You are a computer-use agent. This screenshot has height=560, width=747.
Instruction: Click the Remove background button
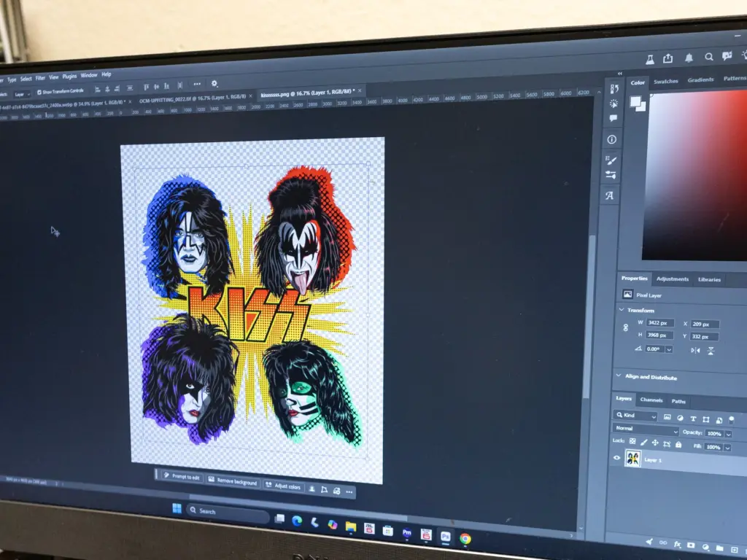click(x=233, y=481)
